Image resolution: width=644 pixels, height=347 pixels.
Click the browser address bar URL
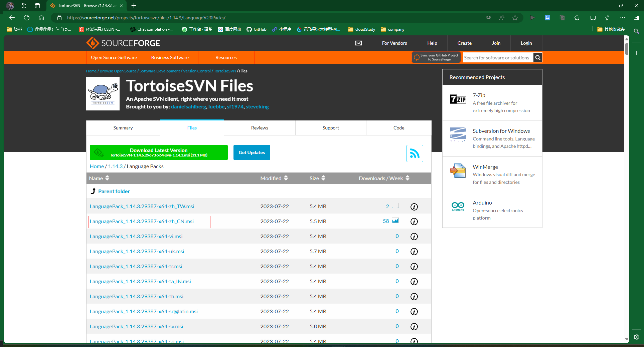146,18
